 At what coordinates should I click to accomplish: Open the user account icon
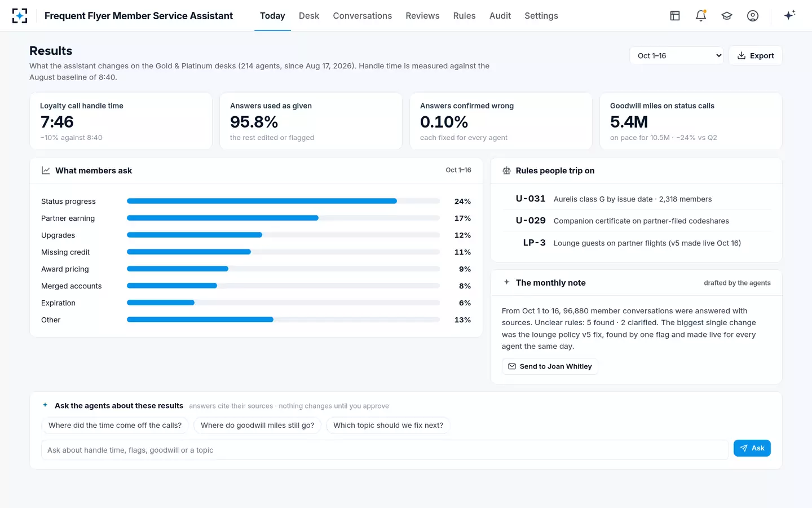pos(753,16)
